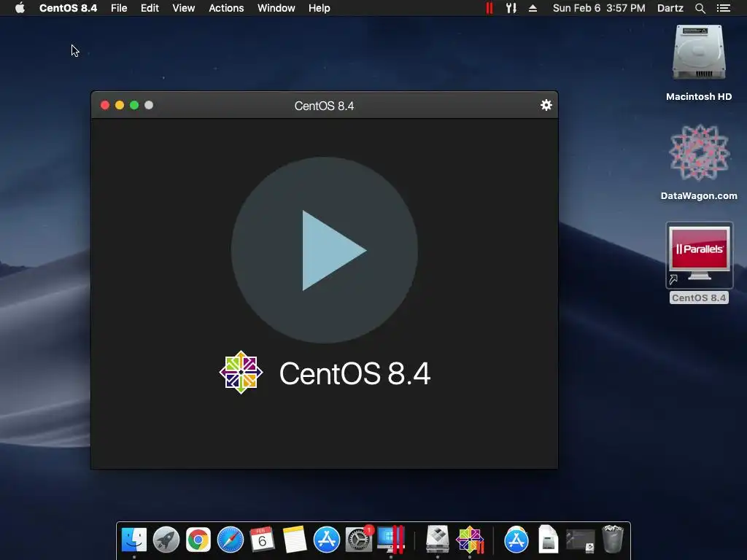This screenshot has height=560, width=747.
Task: Click the eject icon in menu bar
Action: (533, 8)
